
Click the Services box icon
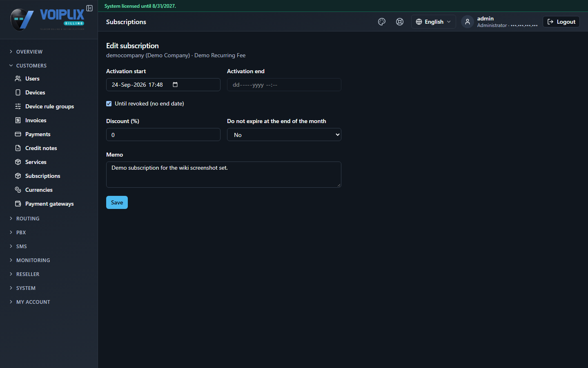(18, 162)
